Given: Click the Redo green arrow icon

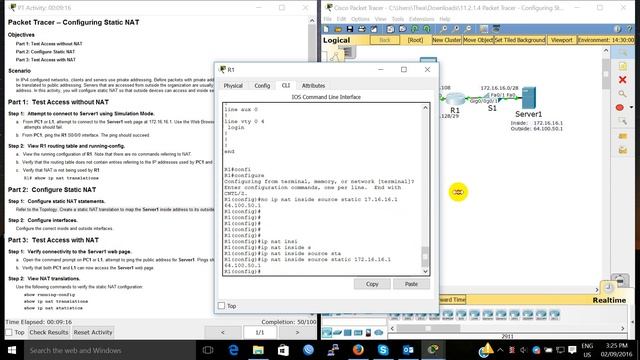Looking at the screenshot, I should 427,29.
